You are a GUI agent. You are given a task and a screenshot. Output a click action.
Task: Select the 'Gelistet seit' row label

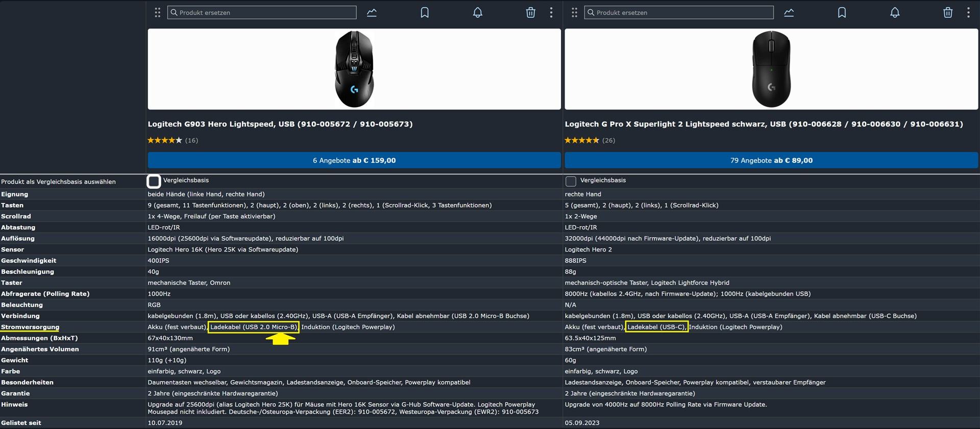(x=21, y=423)
